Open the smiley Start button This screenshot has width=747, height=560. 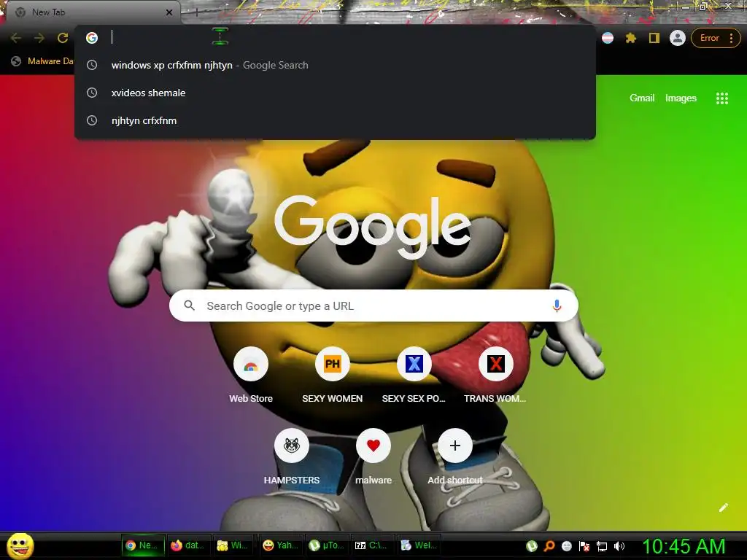(20, 545)
